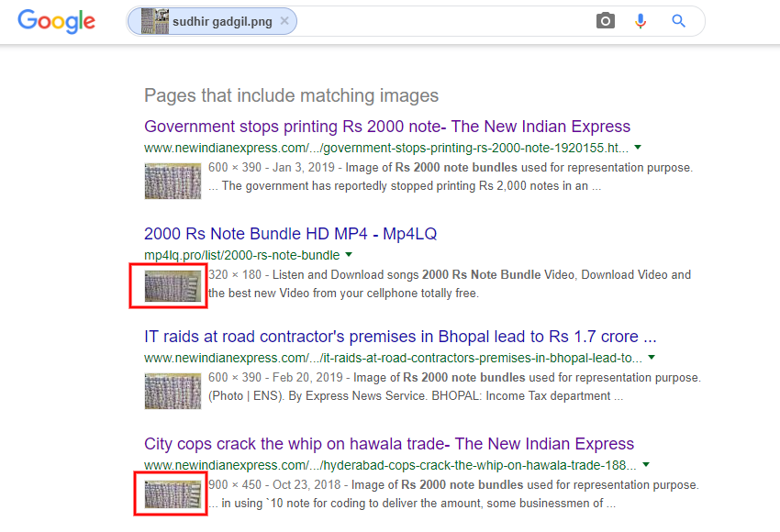Open 'Government stops printing Rs 2000 note' result

point(387,127)
